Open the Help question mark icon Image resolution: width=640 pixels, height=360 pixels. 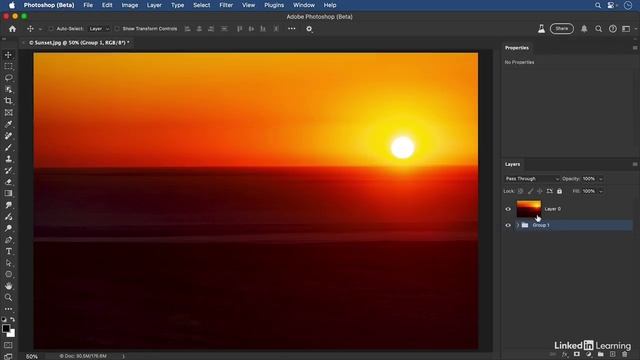(613, 29)
